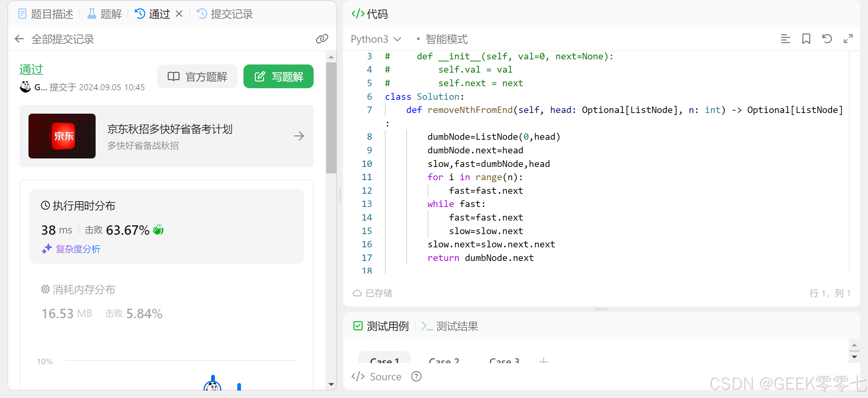The image size is (868, 398).
Task: Click the green 写题解 button
Action: click(278, 77)
